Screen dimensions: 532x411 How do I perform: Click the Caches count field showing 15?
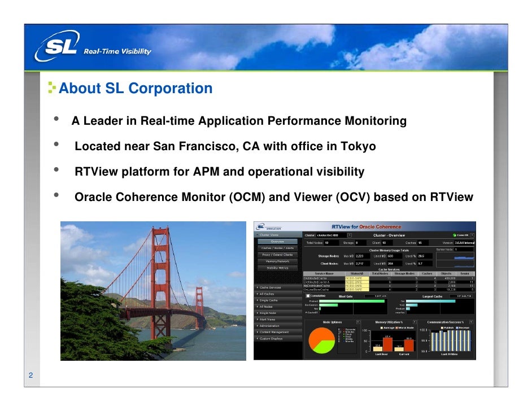click(x=423, y=243)
